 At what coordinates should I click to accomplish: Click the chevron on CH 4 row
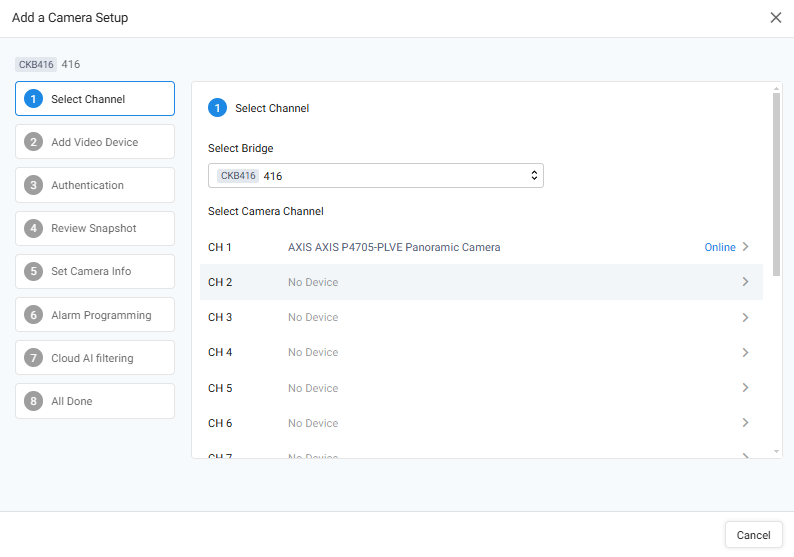click(745, 352)
